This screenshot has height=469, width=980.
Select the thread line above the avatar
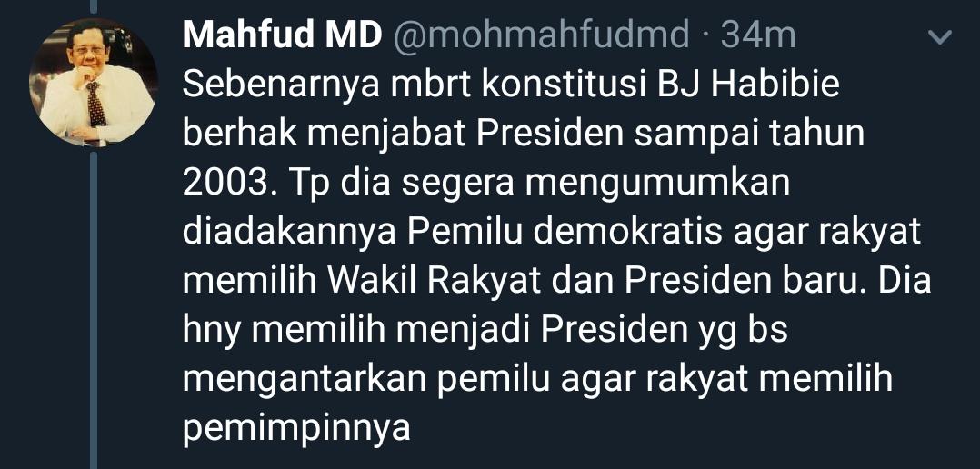pos(94,6)
